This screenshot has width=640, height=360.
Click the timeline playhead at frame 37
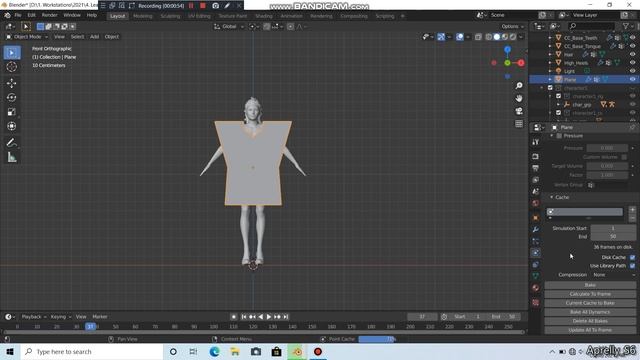click(x=90, y=327)
